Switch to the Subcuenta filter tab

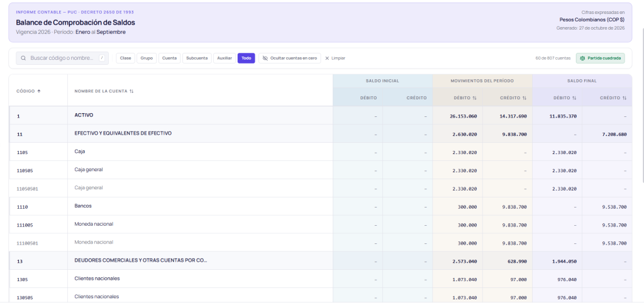pos(197,58)
